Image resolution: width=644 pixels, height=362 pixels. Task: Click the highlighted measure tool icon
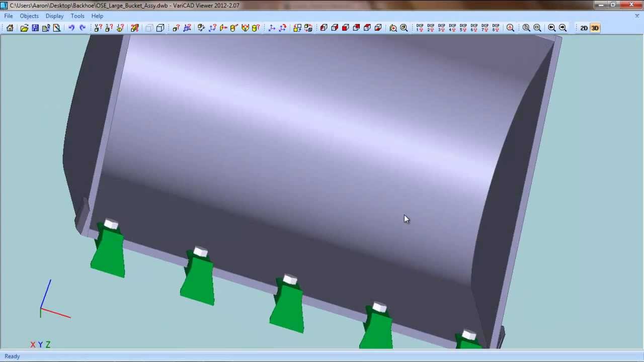(x=135, y=28)
